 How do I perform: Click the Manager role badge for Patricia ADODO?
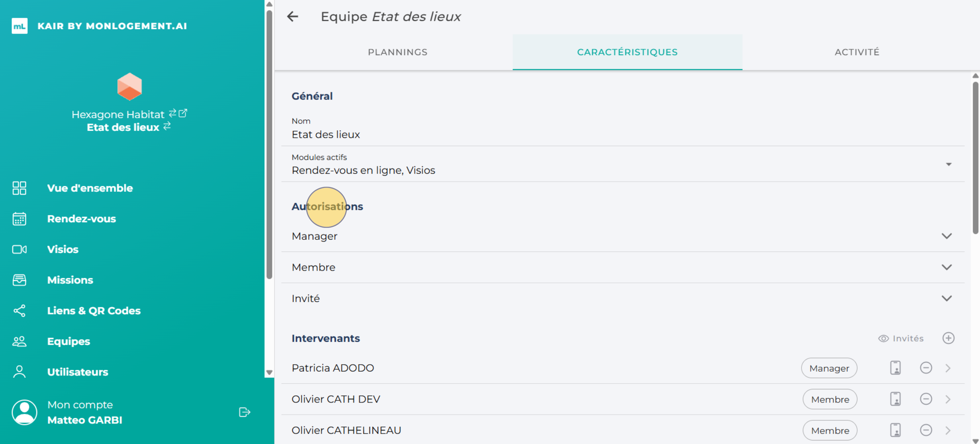pyautogui.click(x=829, y=368)
